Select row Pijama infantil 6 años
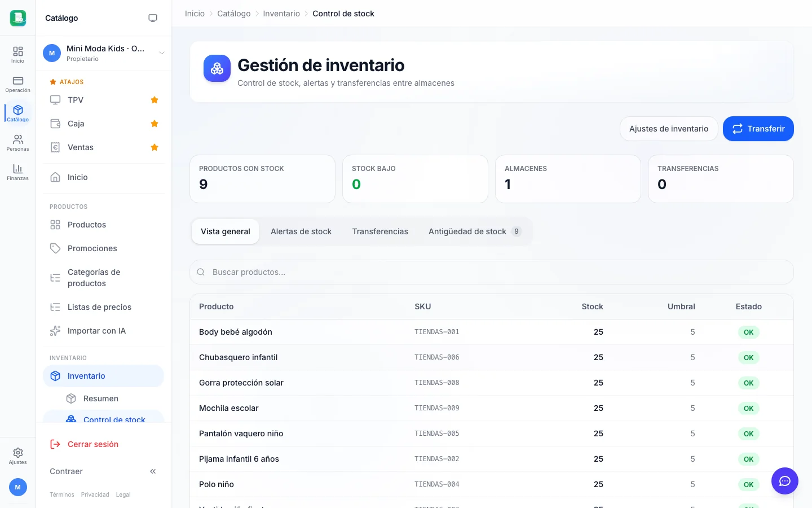 point(492,459)
